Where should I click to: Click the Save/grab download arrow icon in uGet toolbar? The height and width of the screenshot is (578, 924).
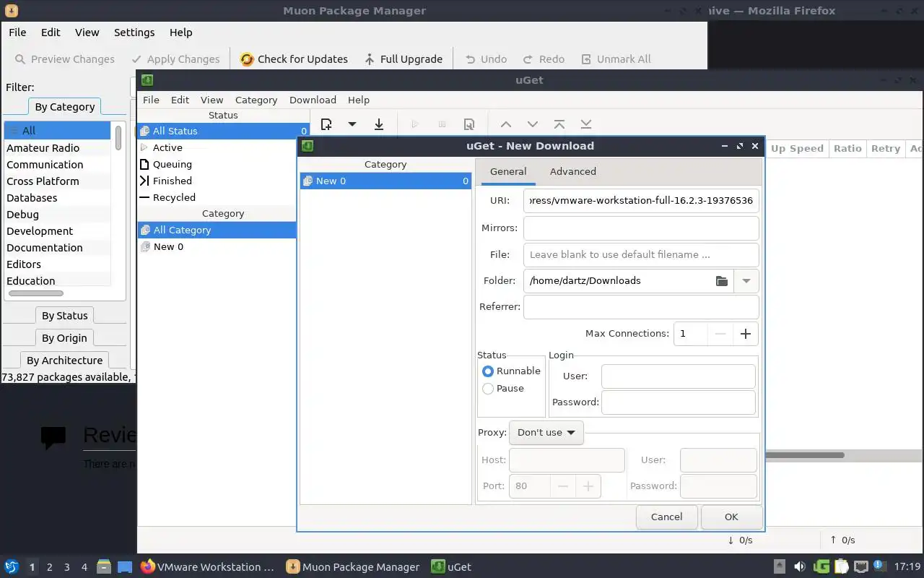tap(379, 124)
